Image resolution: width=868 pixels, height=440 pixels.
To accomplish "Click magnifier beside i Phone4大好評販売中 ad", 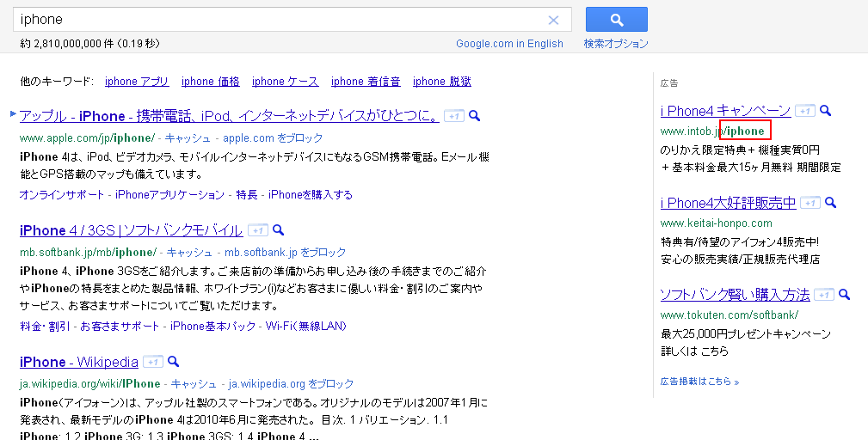I will tap(830, 202).
